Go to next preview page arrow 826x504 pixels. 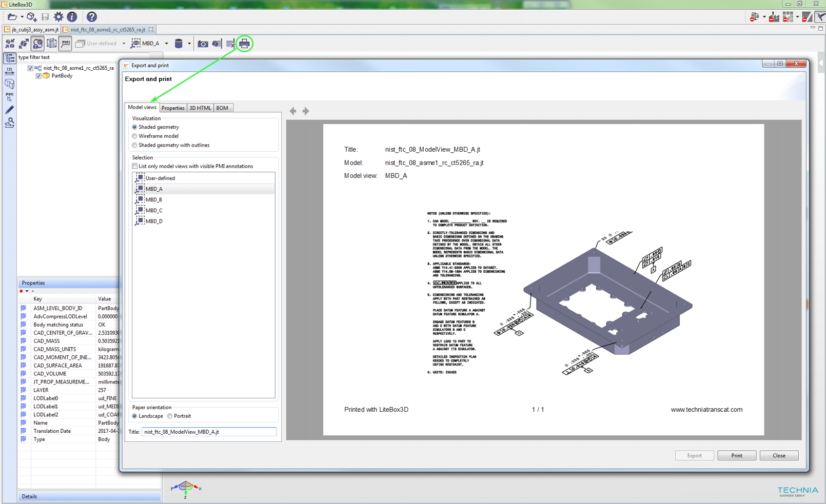point(306,111)
